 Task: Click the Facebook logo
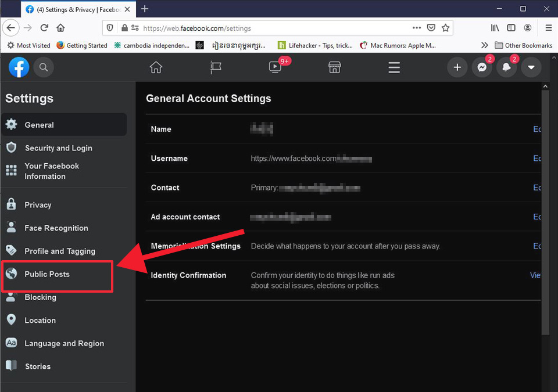click(x=19, y=67)
